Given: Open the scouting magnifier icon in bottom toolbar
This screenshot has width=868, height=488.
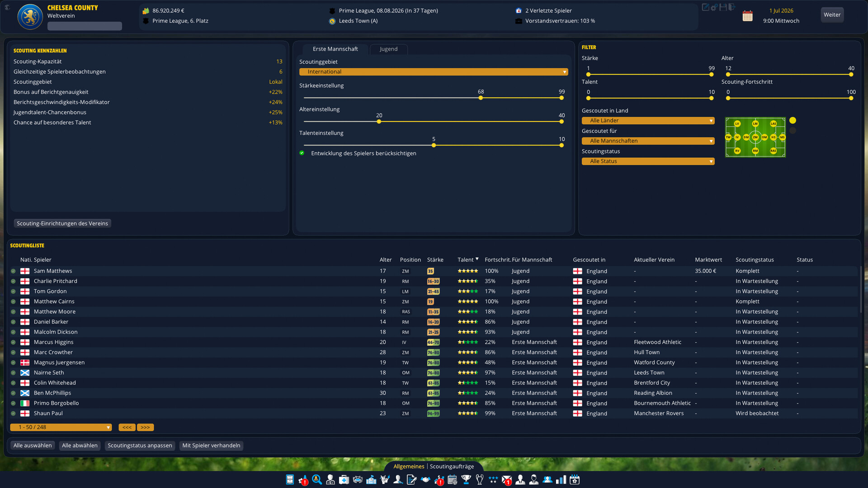Looking at the screenshot, I should click(317, 479).
